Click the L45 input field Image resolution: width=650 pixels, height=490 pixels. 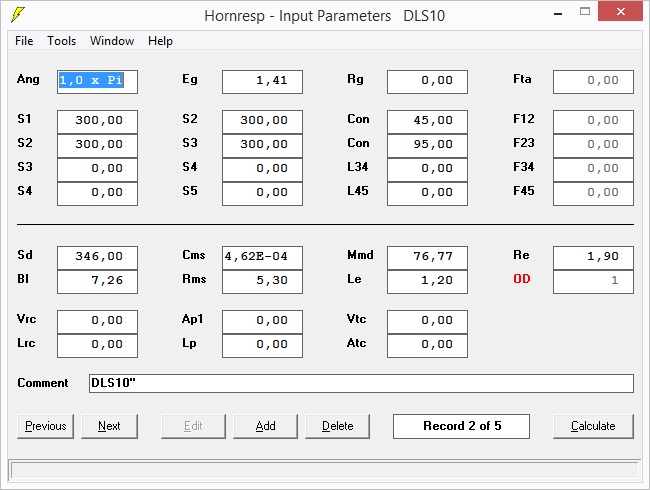(427, 194)
